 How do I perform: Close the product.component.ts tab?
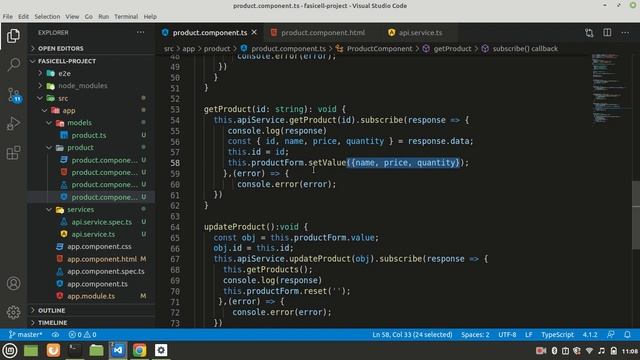(x=254, y=32)
